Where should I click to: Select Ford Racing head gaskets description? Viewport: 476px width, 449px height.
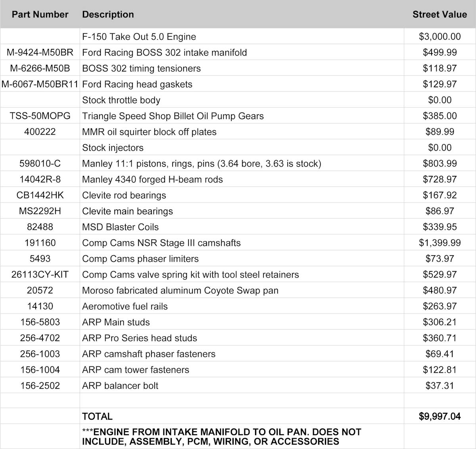137,84
